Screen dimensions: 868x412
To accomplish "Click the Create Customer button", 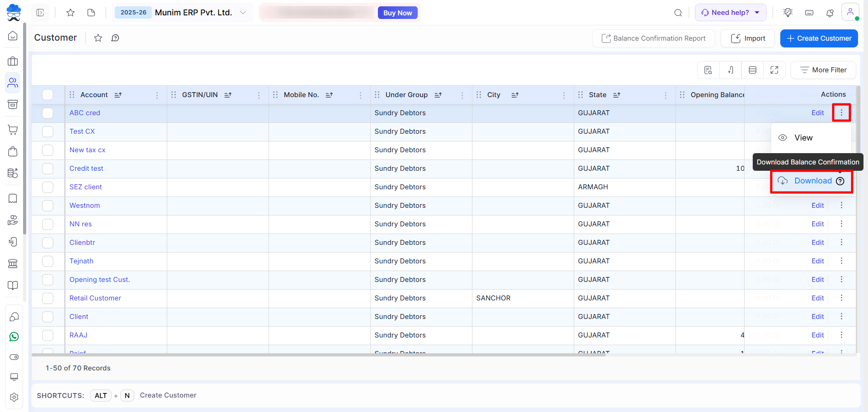I will (x=819, y=38).
